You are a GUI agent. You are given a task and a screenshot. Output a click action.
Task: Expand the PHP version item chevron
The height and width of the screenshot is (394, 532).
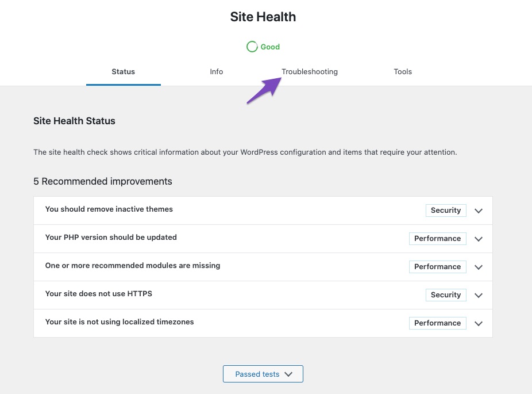coord(479,239)
